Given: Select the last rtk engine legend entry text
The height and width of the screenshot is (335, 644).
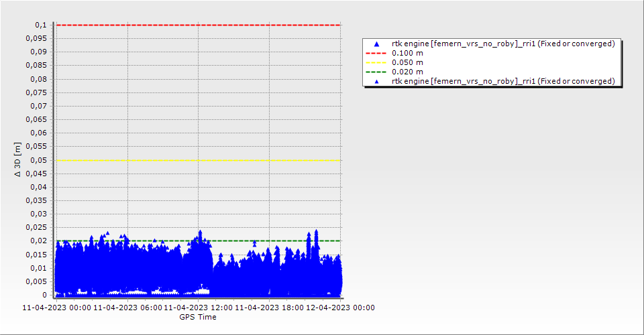Looking at the screenshot, I should click(x=503, y=81).
